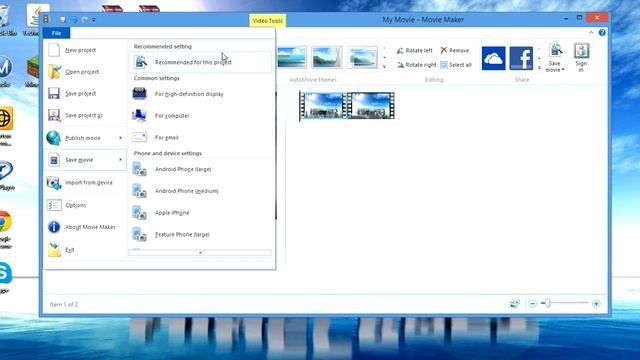The height and width of the screenshot is (360, 640).
Task: Click the New project icon
Action: coord(54,50)
